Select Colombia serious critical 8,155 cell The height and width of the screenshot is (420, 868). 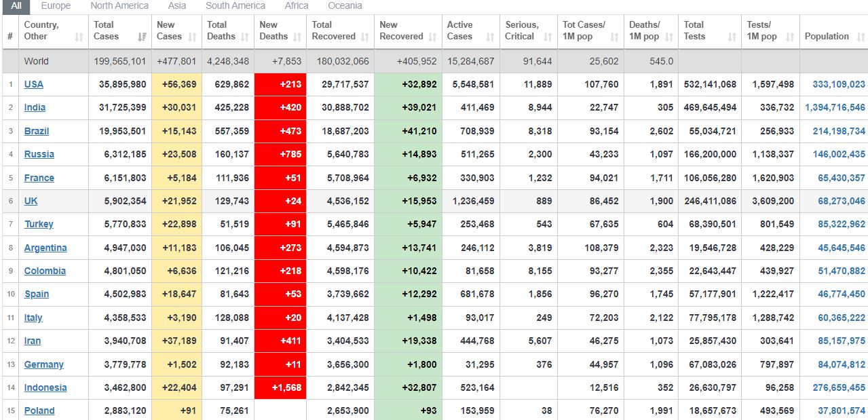pos(528,271)
